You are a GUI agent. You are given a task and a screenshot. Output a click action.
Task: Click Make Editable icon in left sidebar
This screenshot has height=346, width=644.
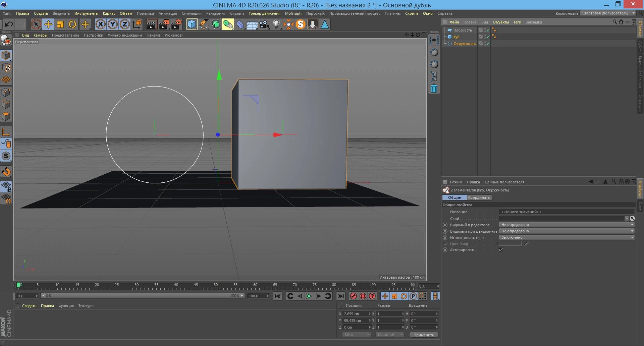click(x=6, y=40)
